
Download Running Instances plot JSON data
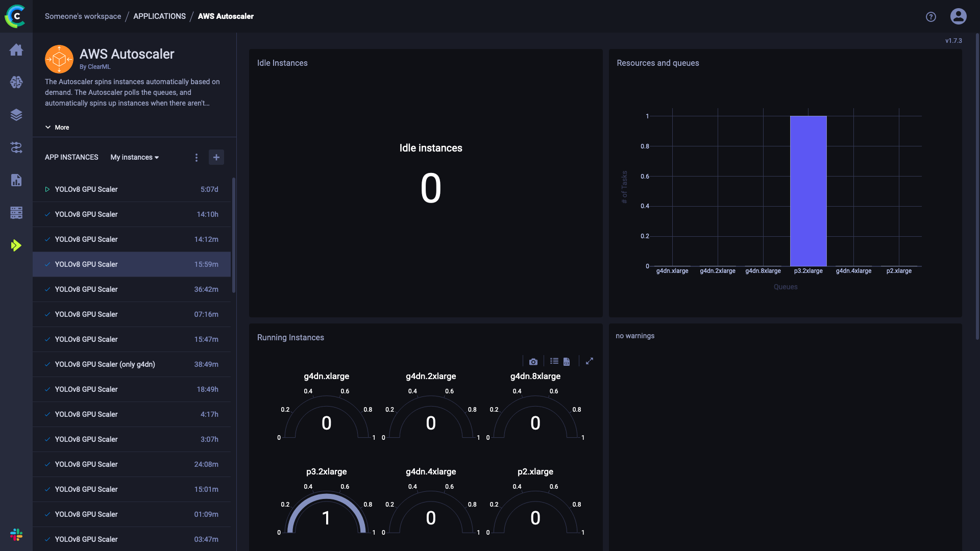coord(567,362)
